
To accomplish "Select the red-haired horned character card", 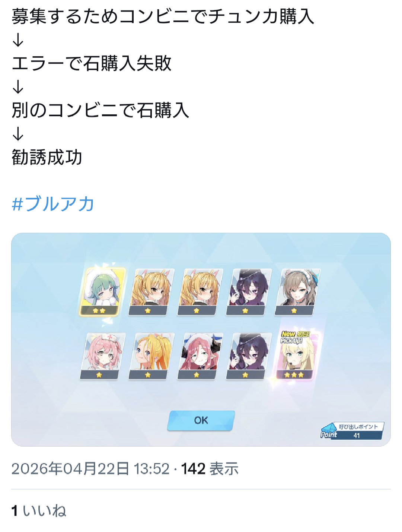I will tap(200, 357).
